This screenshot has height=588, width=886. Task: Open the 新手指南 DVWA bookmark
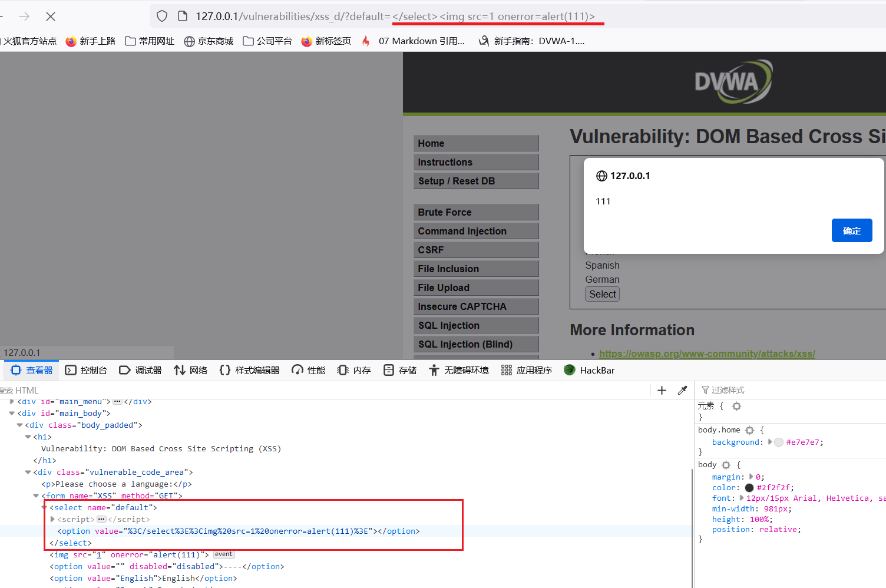531,41
